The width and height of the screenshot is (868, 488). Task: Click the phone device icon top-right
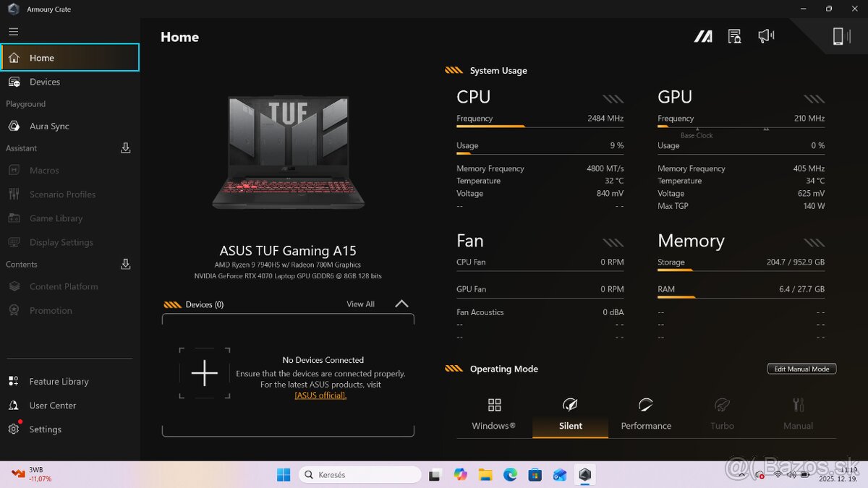click(x=839, y=36)
